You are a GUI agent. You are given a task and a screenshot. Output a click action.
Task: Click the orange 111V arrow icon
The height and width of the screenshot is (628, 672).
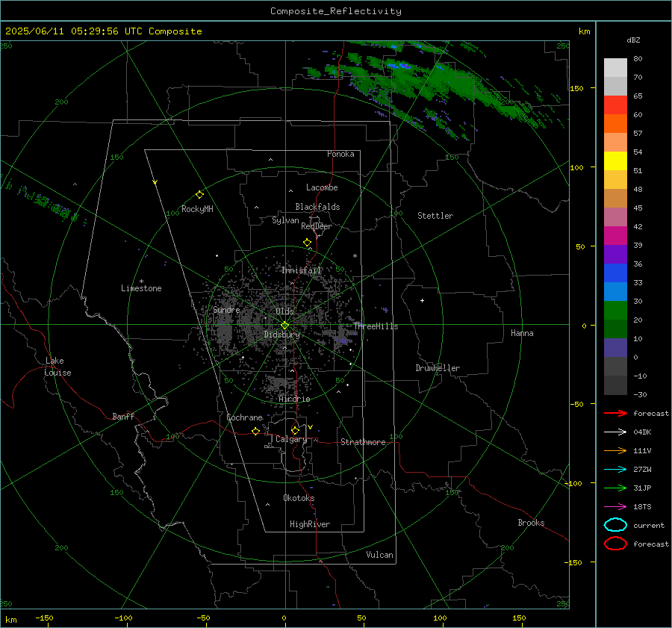pyautogui.click(x=615, y=450)
